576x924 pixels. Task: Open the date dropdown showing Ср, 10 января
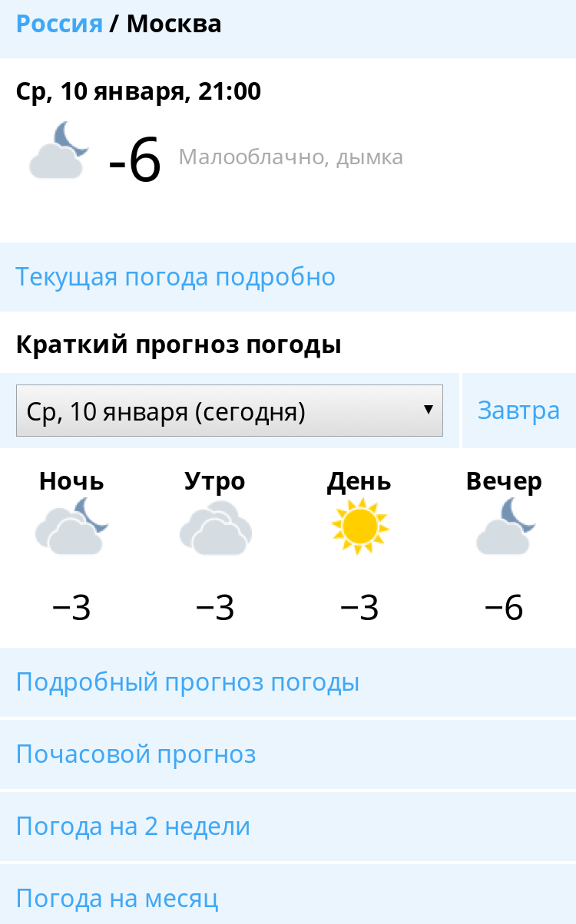pyautogui.click(x=229, y=411)
